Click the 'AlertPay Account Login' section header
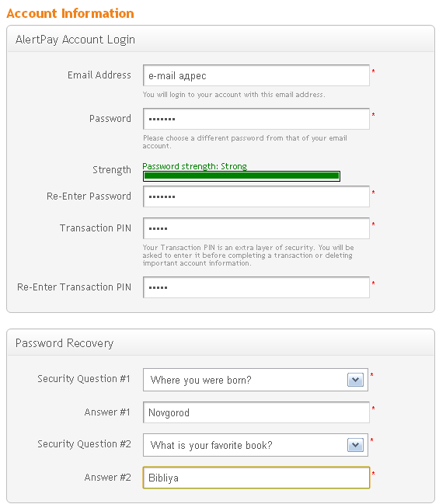Image resolution: width=446 pixels, height=504 pixels. pyautogui.click(x=75, y=40)
